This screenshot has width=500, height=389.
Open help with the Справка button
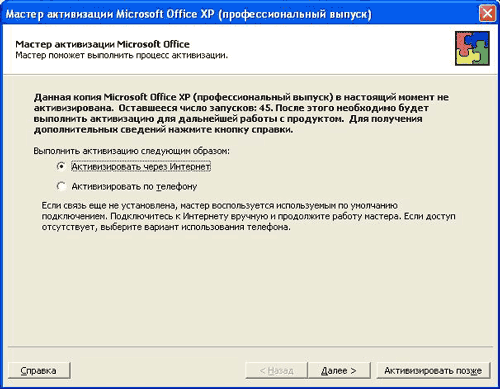39,370
